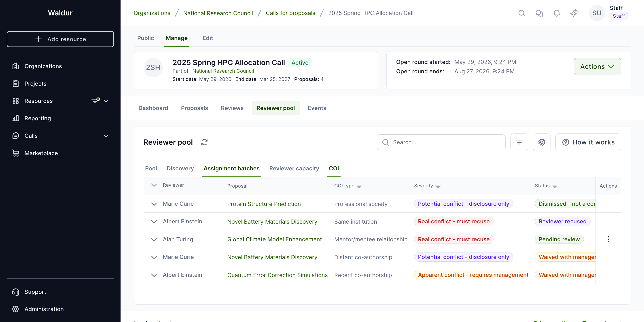
Task: Click the Projects clipboard icon
Action: [x=15, y=83]
